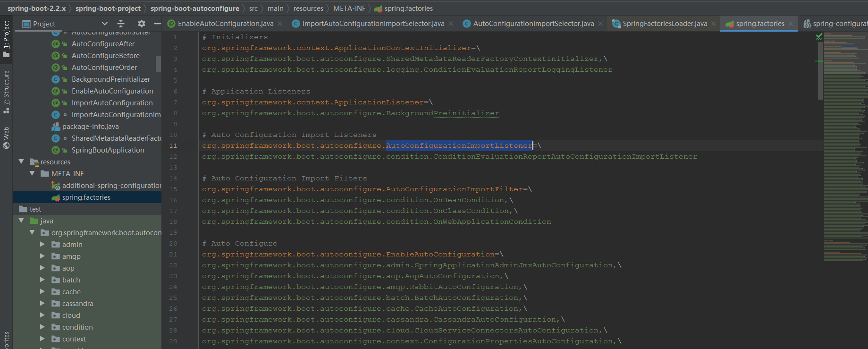
Task: Expand the condition package
Action: [42, 327]
